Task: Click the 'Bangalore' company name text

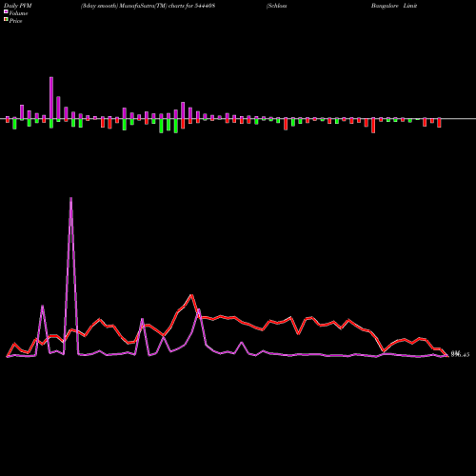Action: pyautogui.click(x=385, y=6)
